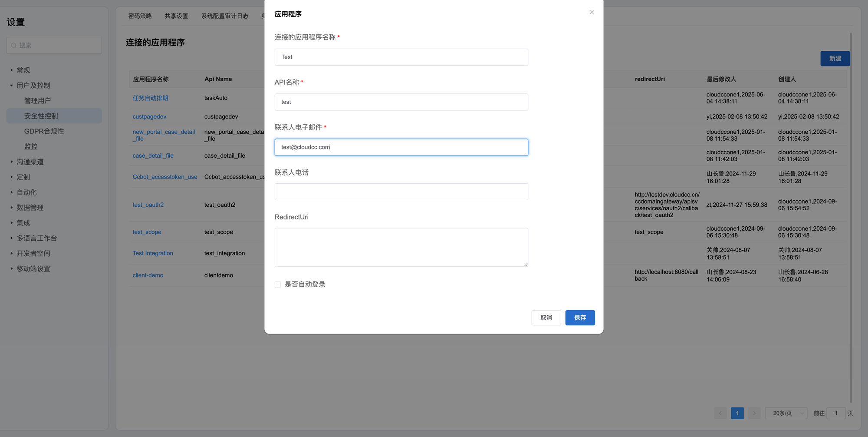The width and height of the screenshot is (868, 437).
Task: Click the 保存 button
Action: 579,318
